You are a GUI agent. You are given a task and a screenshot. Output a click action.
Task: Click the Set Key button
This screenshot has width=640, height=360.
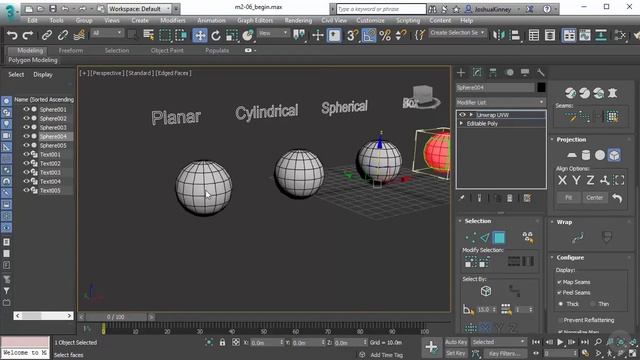coord(456,353)
